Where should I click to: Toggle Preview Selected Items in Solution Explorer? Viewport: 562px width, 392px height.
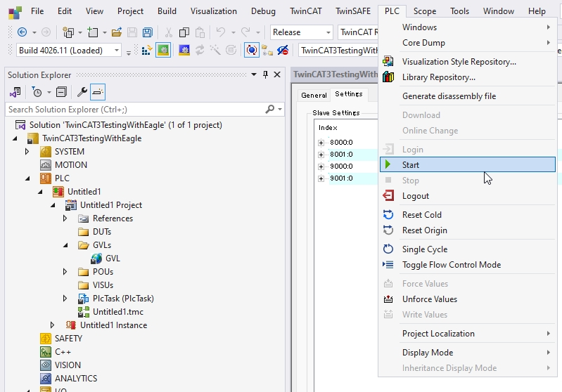pos(98,92)
